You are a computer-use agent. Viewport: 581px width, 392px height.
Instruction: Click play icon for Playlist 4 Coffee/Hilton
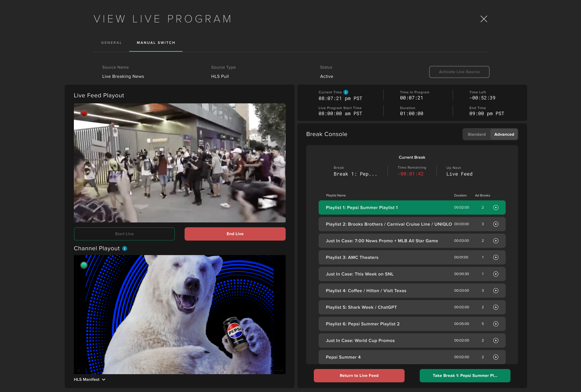point(496,291)
